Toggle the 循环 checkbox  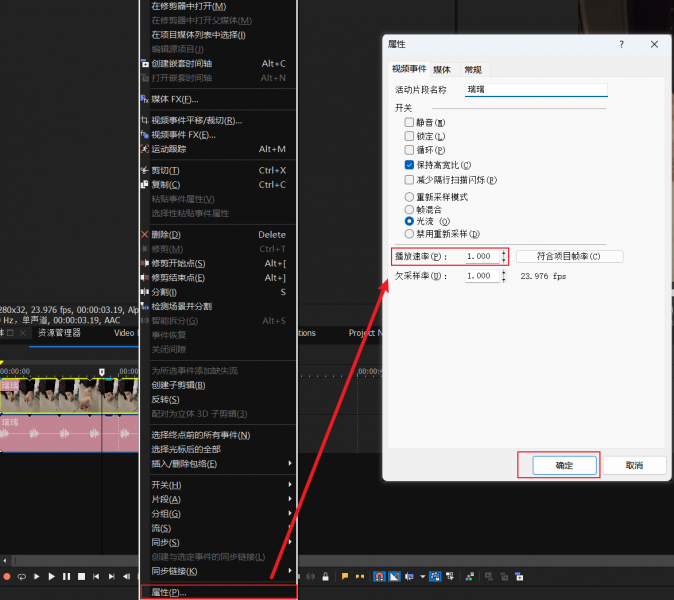click(x=409, y=150)
